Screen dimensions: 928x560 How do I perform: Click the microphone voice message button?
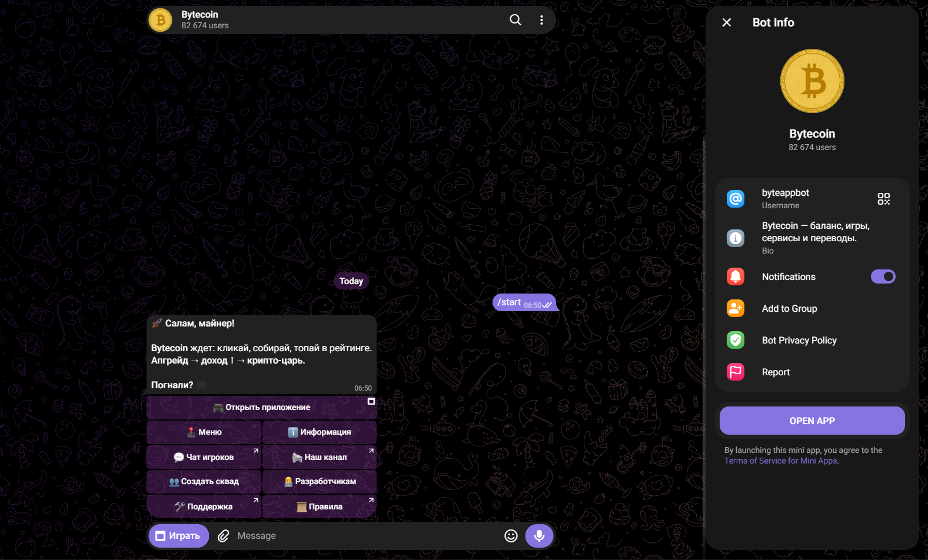(x=539, y=536)
